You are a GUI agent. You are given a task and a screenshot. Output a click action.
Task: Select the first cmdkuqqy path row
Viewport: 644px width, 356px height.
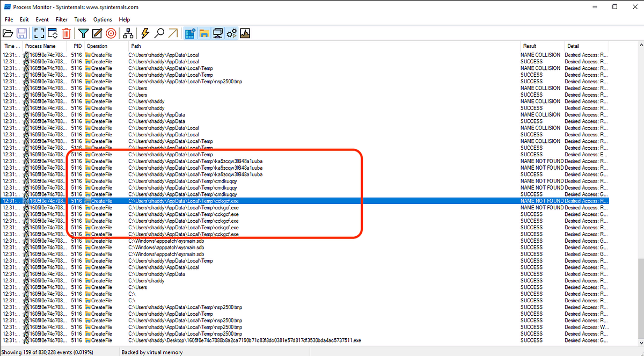[305, 181]
